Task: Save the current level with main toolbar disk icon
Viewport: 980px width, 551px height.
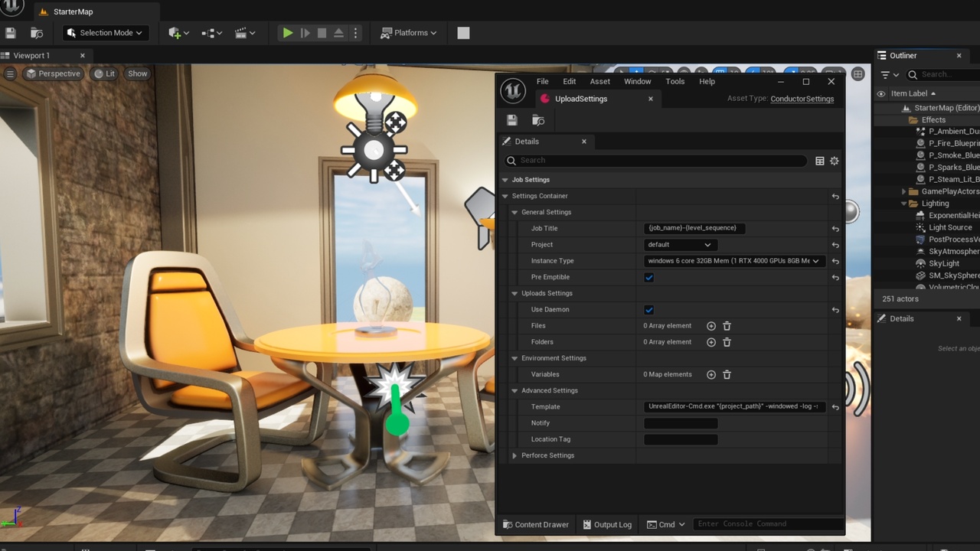Action: coord(11,33)
